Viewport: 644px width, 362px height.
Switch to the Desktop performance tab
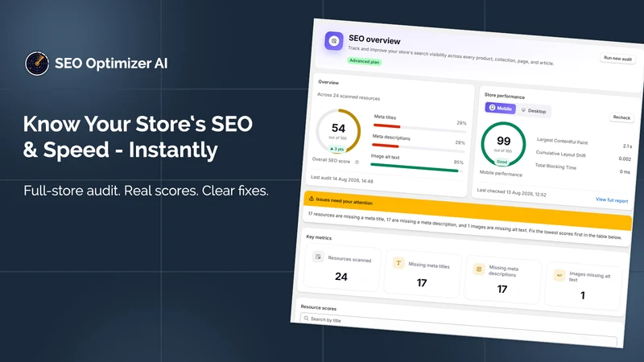tap(534, 111)
